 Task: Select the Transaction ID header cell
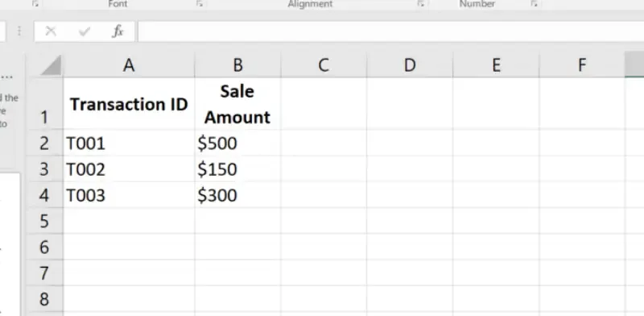click(129, 104)
